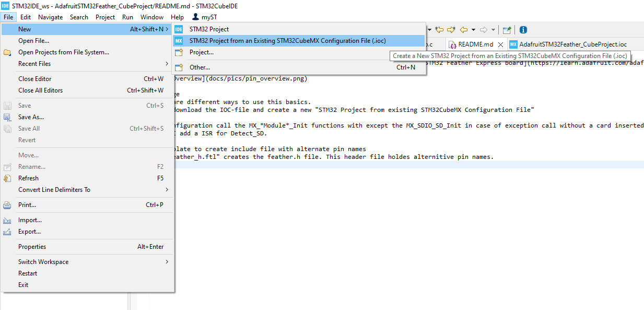Open the Import... wizard entry
This screenshot has width=644, height=310.
(87, 220)
